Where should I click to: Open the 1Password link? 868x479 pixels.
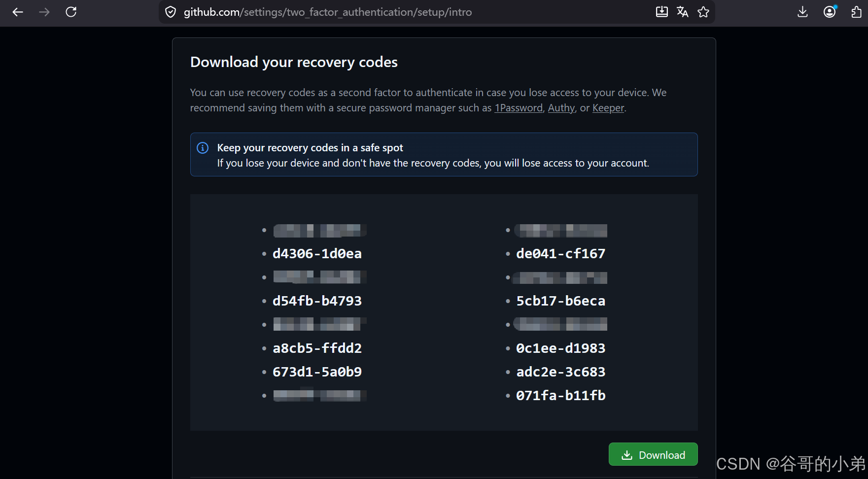(519, 108)
